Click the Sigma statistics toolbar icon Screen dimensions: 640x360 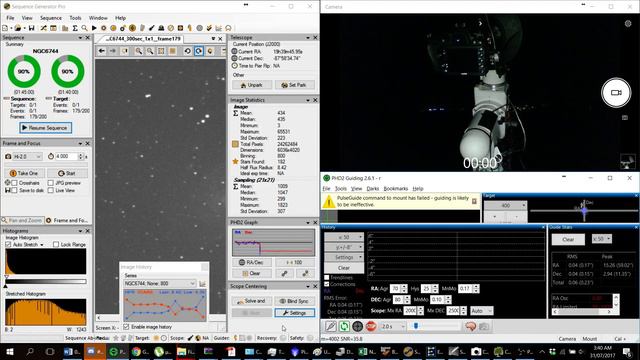point(75,28)
